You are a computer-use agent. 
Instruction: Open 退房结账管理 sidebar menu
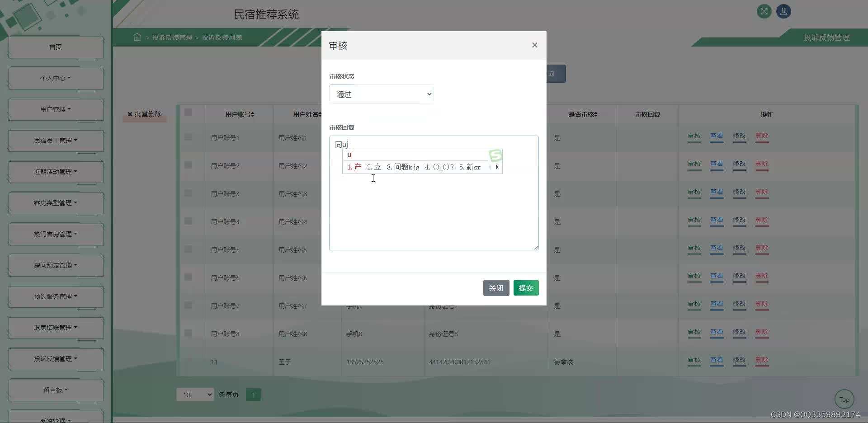(56, 328)
